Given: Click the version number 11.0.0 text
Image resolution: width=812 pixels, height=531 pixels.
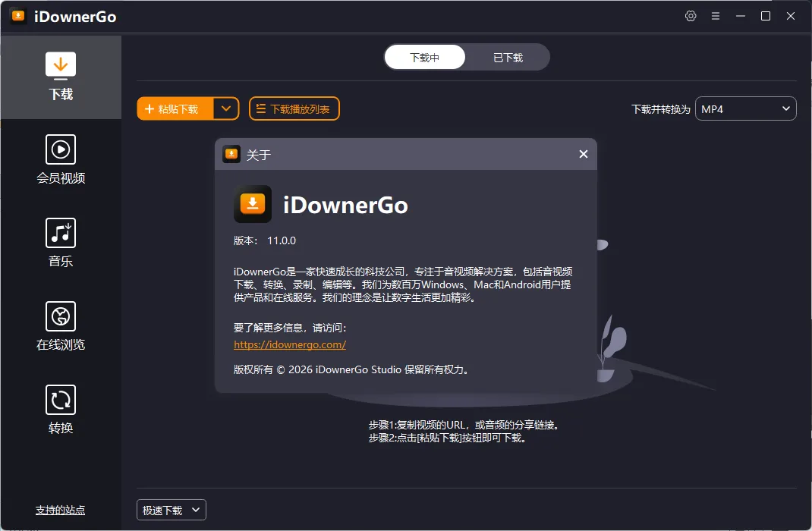Looking at the screenshot, I should pyautogui.click(x=282, y=240).
